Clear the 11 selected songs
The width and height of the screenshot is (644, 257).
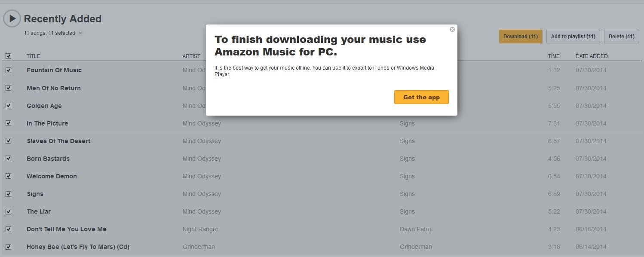coord(80,33)
